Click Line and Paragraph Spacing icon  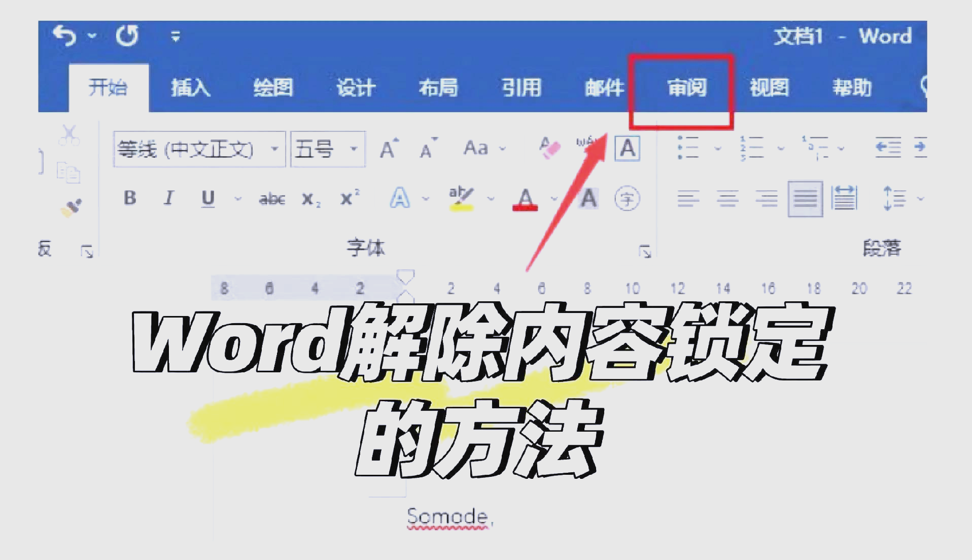coord(895,198)
